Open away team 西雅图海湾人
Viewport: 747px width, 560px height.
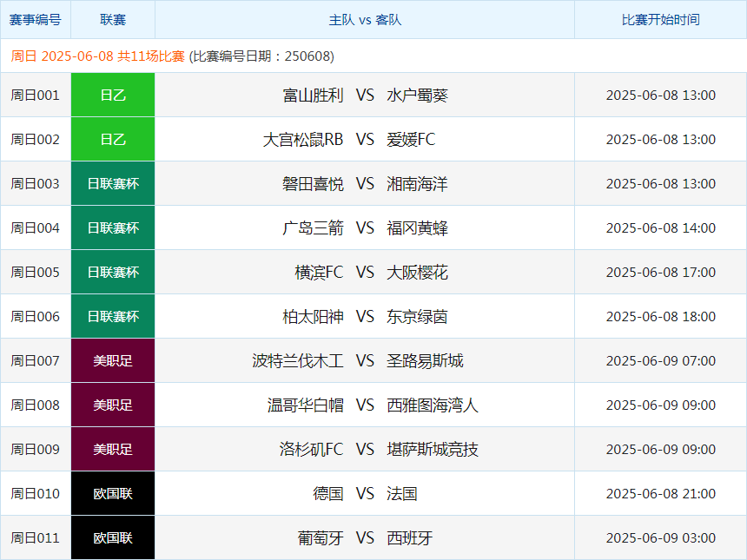click(x=433, y=405)
